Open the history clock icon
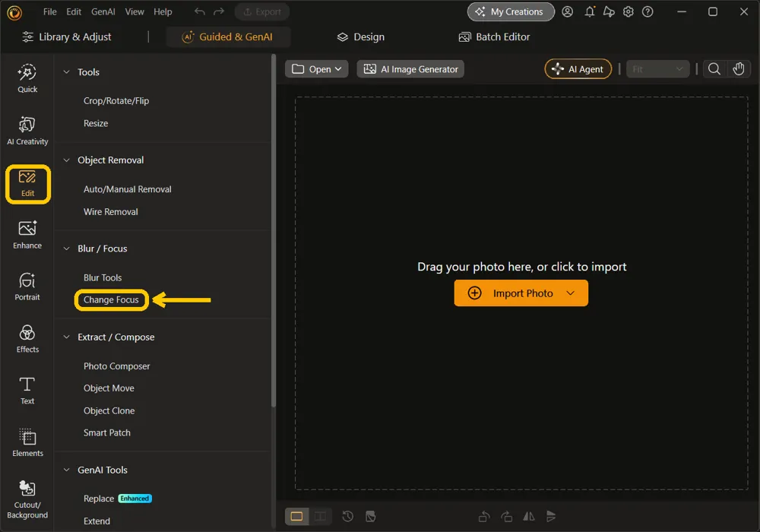 [x=347, y=517]
